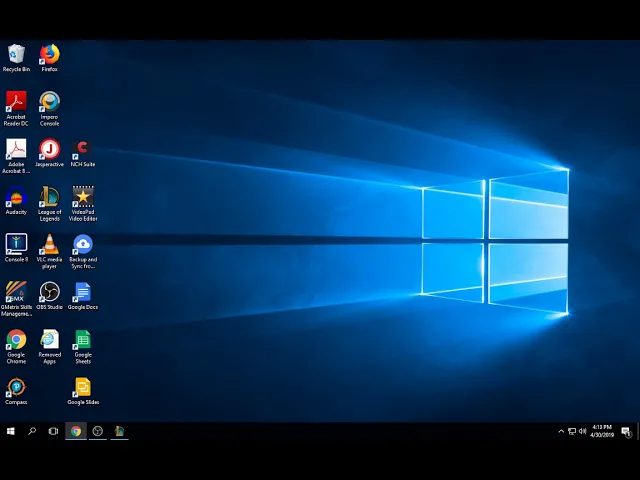Open the network status tray icon
Viewport: 640px width, 480px height.
click(572, 431)
